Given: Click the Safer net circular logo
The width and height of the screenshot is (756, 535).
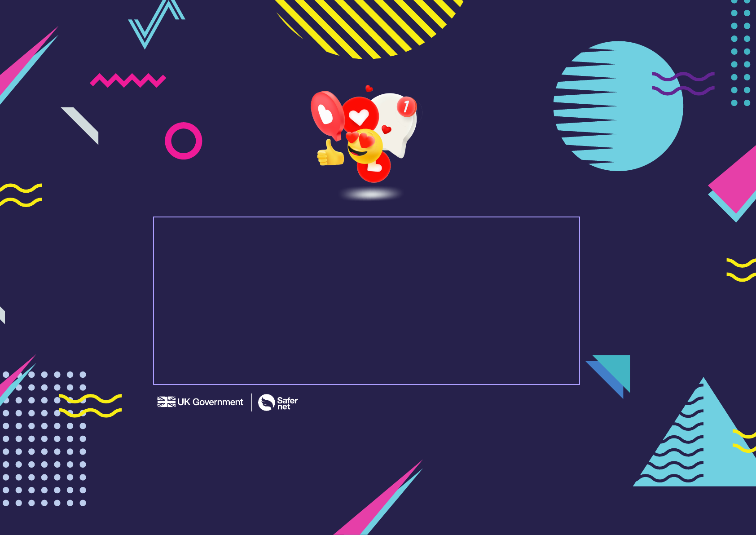Looking at the screenshot, I should pos(266,402).
